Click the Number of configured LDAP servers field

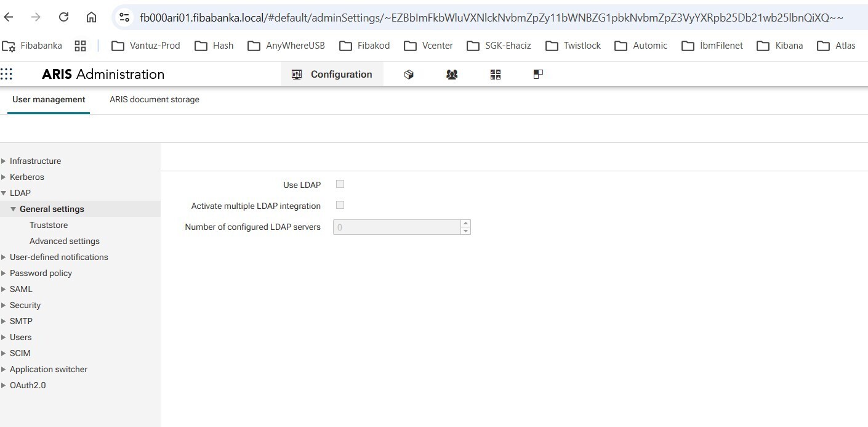[x=396, y=227]
